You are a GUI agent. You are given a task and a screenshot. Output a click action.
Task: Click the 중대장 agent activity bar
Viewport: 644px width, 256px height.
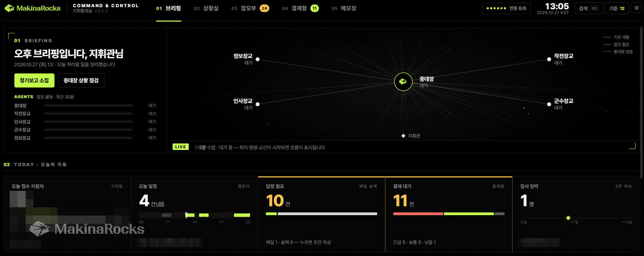88,106
